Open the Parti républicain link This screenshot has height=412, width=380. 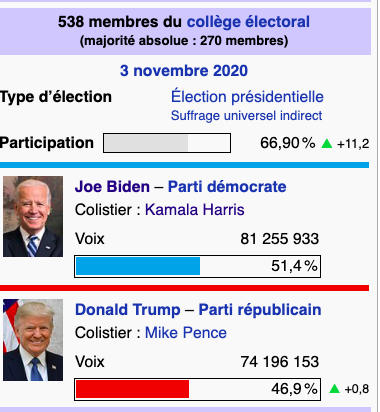coord(260,310)
